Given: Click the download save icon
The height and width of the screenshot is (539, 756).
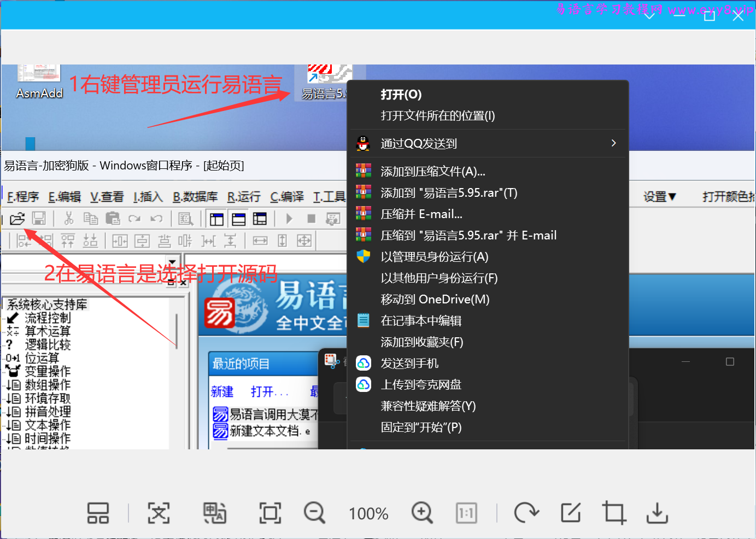Looking at the screenshot, I should [x=657, y=513].
